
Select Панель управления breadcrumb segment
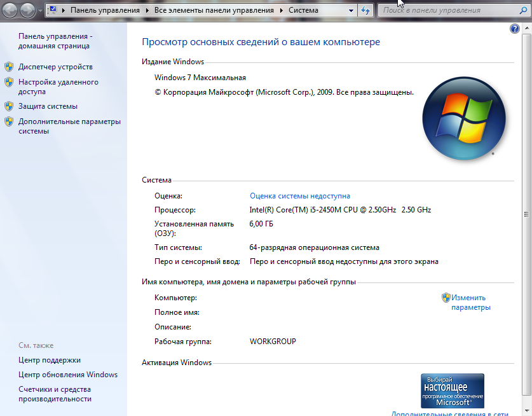tap(106, 11)
